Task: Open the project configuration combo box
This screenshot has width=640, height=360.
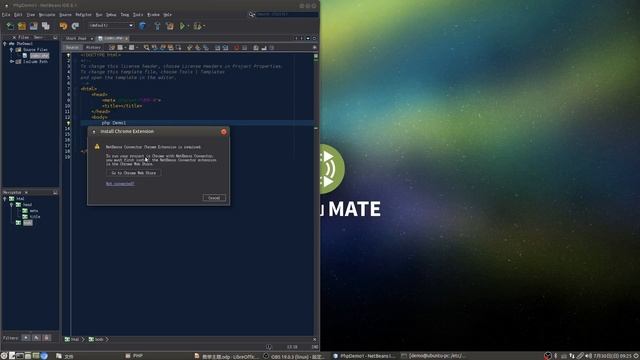Action: (x=111, y=26)
